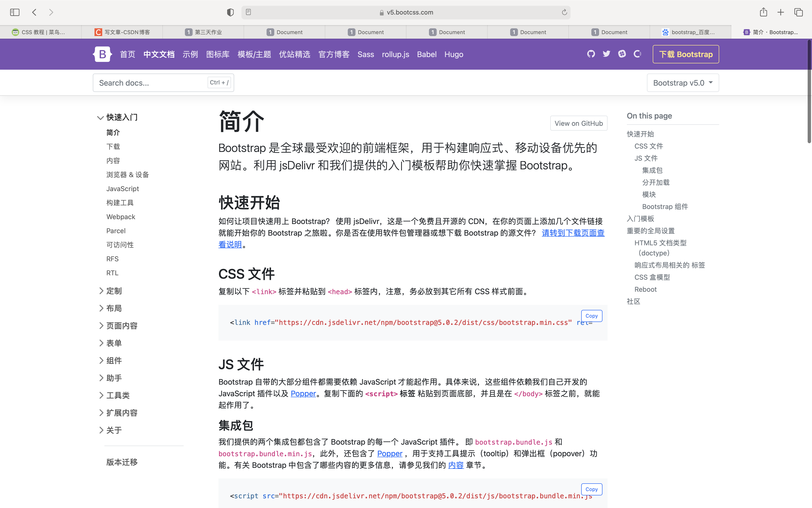Switch to the 简介 · Bootstrap tab

(772, 32)
